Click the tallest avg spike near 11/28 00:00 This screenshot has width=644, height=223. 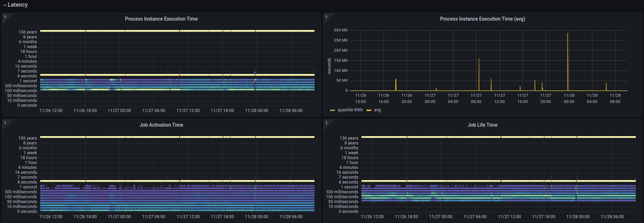(x=568, y=62)
